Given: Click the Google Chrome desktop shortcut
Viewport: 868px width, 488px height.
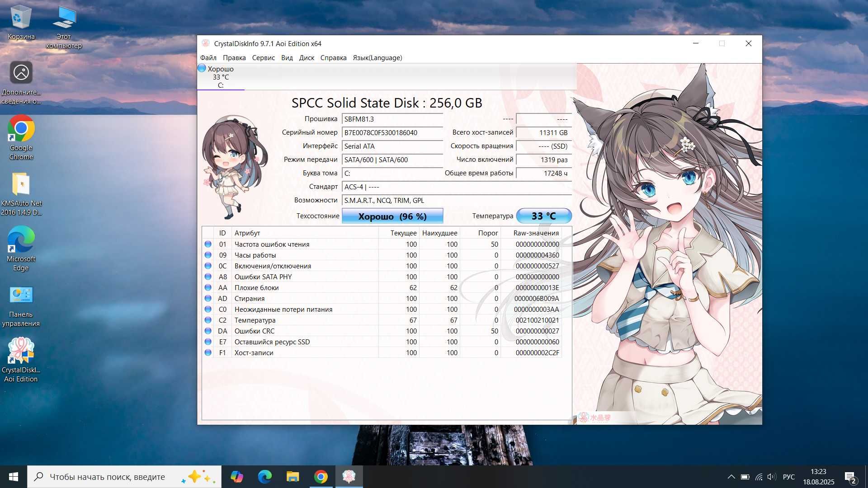Looking at the screenshot, I should pos(21,138).
